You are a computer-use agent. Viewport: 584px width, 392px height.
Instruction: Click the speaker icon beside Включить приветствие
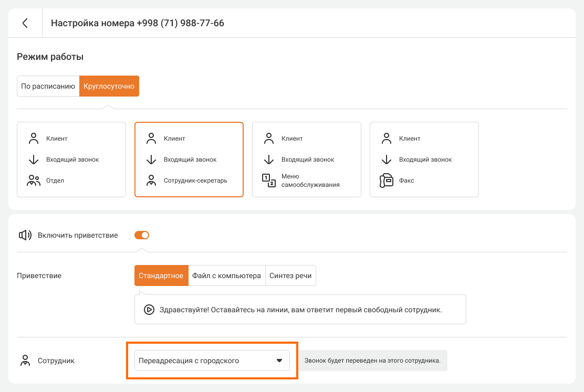point(25,235)
